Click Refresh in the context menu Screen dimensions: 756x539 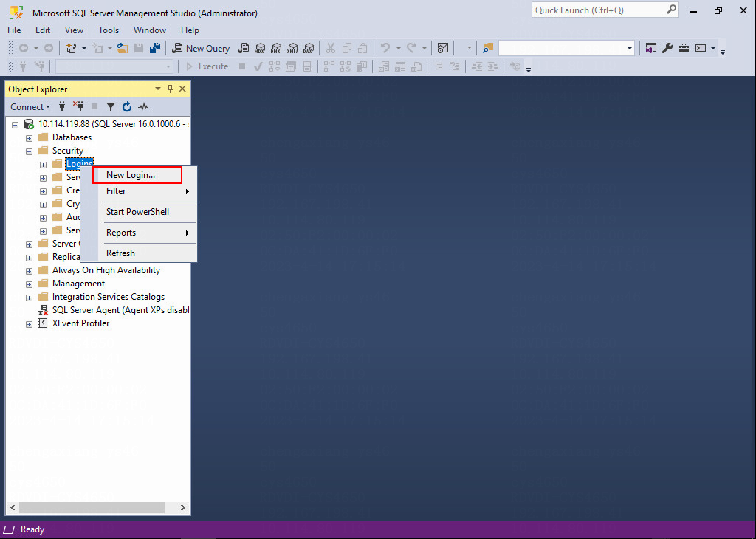click(138, 253)
